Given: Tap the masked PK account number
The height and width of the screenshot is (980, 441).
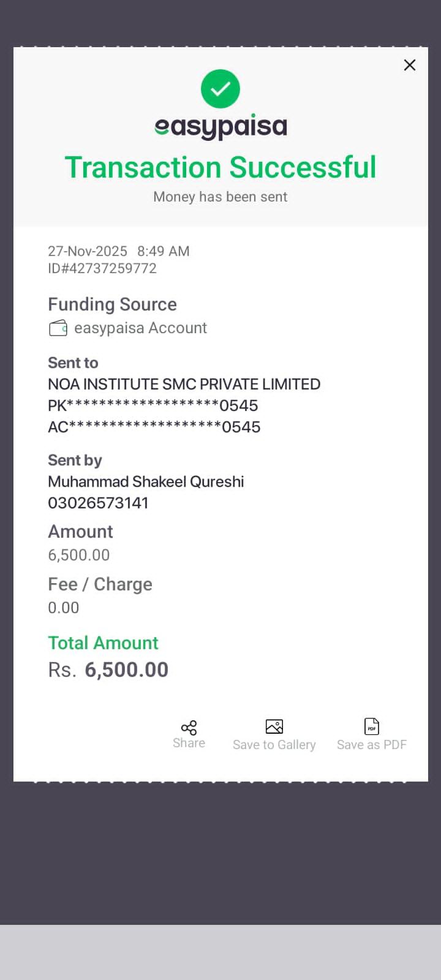Looking at the screenshot, I should (153, 405).
